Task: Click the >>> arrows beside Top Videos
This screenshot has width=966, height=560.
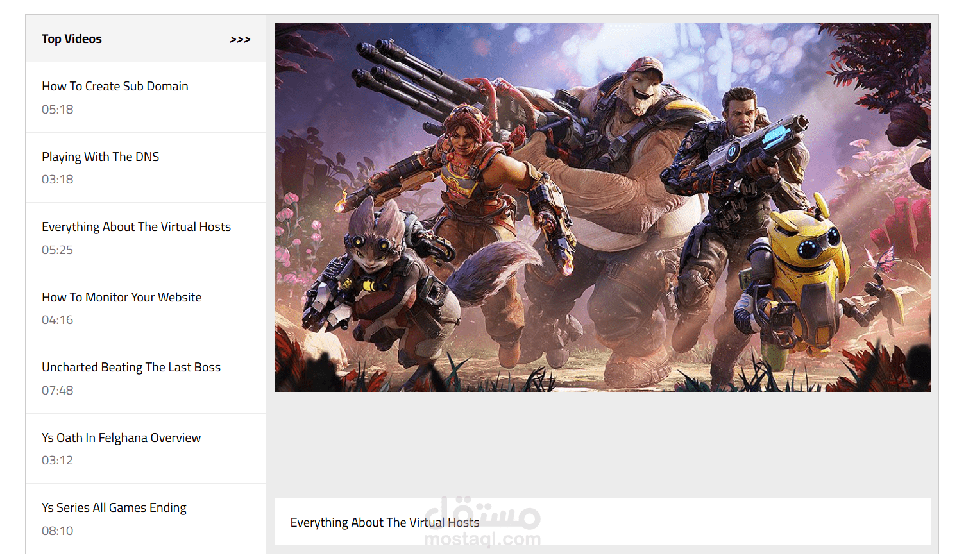Action: click(240, 40)
